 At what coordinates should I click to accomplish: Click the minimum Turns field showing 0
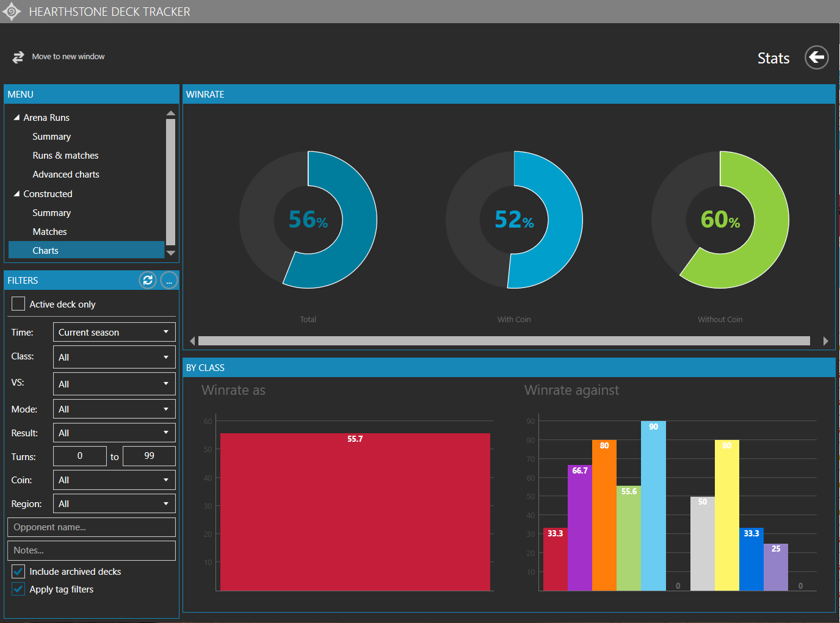tap(80, 456)
